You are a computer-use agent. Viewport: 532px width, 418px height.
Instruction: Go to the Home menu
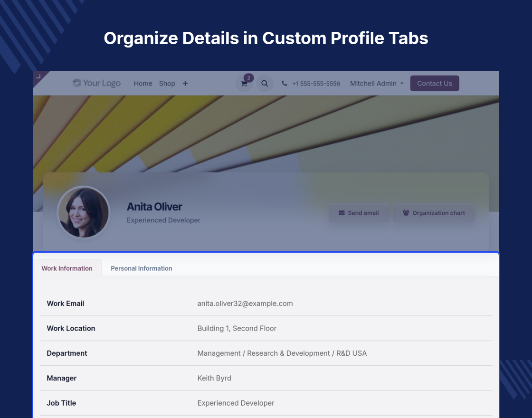point(143,84)
